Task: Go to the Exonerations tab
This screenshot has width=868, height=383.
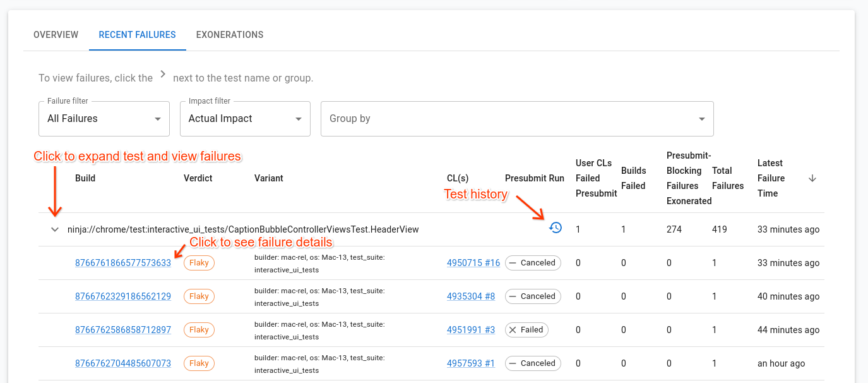Action: click(230, 35)
